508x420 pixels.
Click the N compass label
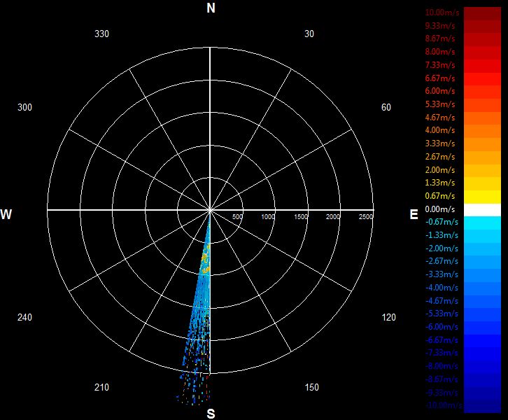(211, 8)
